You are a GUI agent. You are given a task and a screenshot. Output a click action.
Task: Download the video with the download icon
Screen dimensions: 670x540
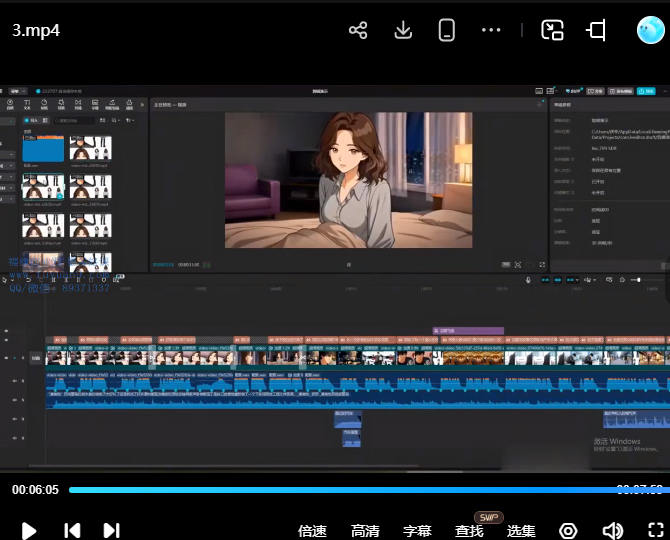tap(403, 30)
